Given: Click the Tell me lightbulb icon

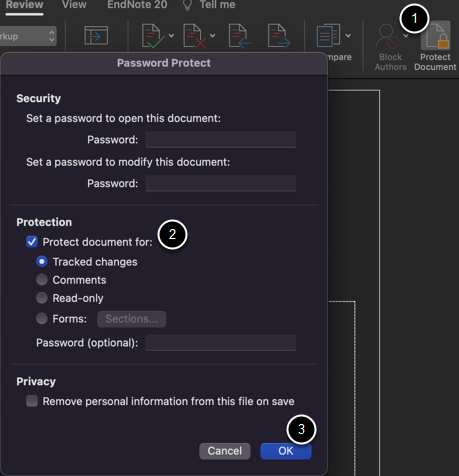Looking at the screenshot, I should (x=188, y=5).
